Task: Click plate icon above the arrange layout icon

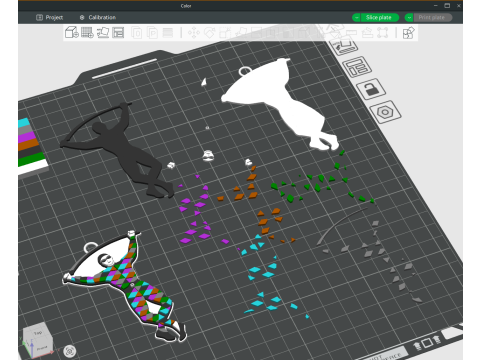Action: 344,47
